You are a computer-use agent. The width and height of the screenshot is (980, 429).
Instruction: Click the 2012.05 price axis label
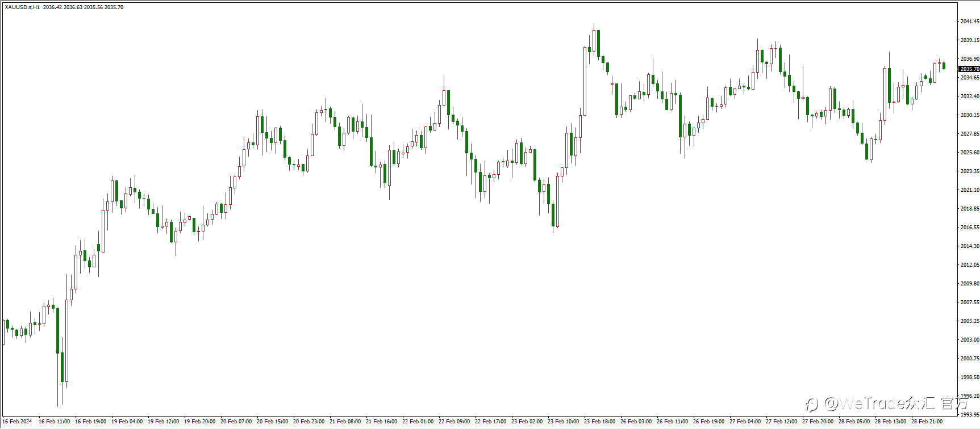pos(970,265)
